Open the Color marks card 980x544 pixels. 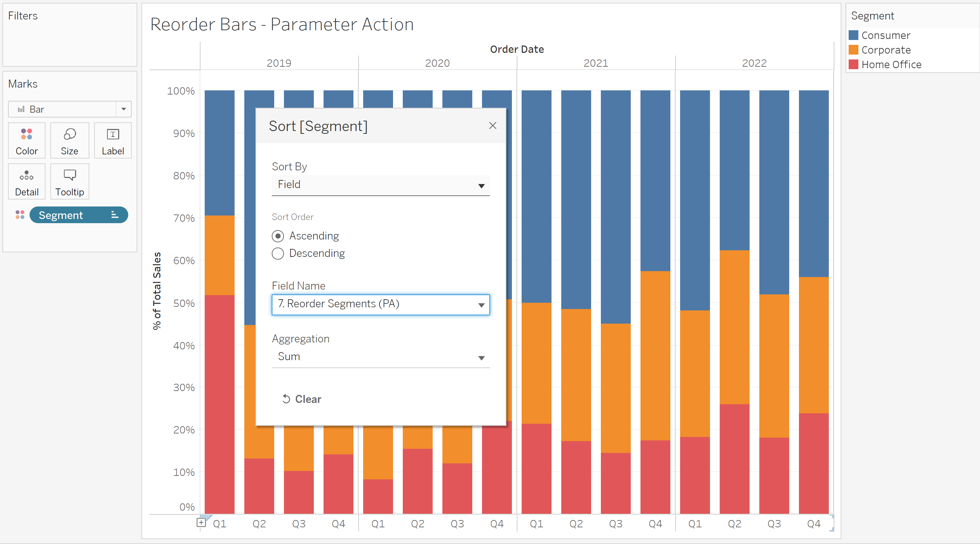coord(27,140)
